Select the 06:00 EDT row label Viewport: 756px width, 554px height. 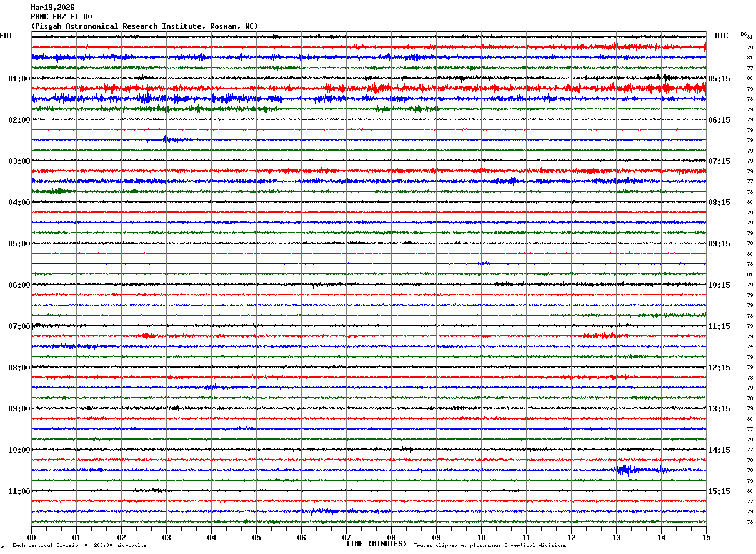click(19, 285)
